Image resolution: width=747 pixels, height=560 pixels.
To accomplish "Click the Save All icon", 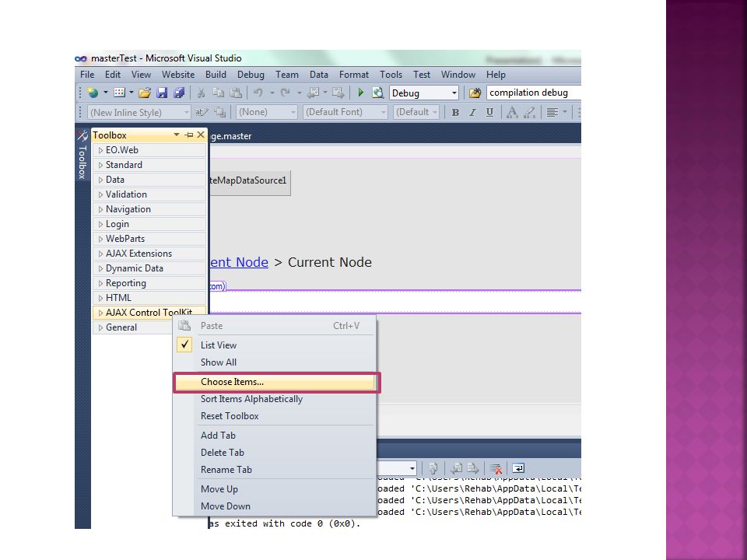I will [179, 93].
